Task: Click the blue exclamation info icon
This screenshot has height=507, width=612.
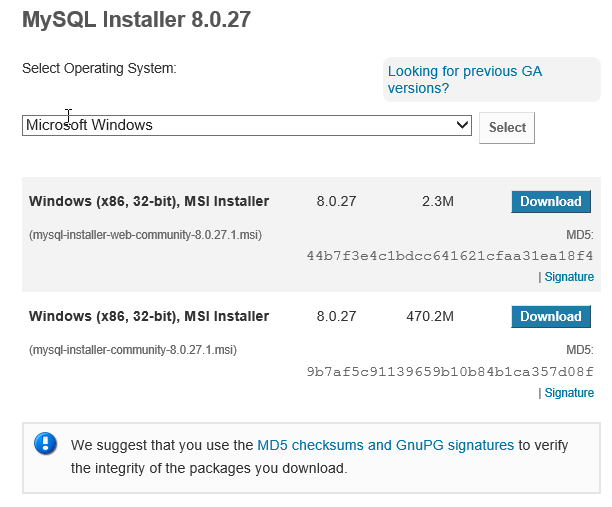Action: coord(45,444)
